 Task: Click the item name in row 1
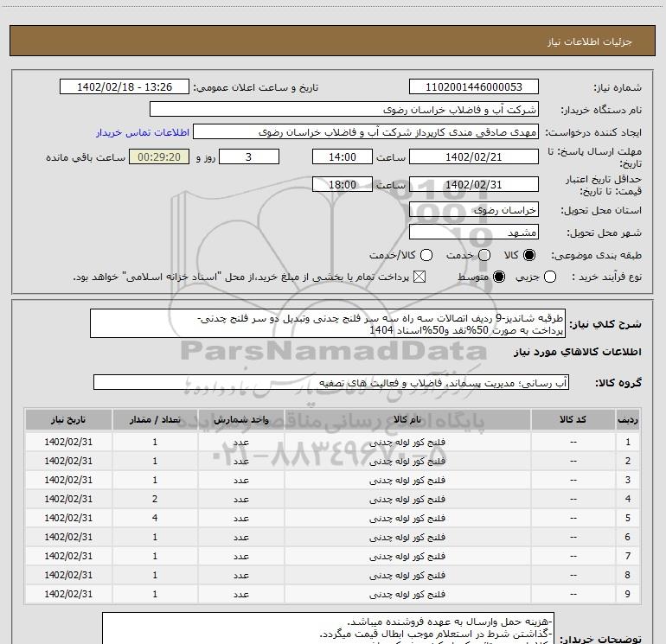pyautogui.click(x=407, y=442)
